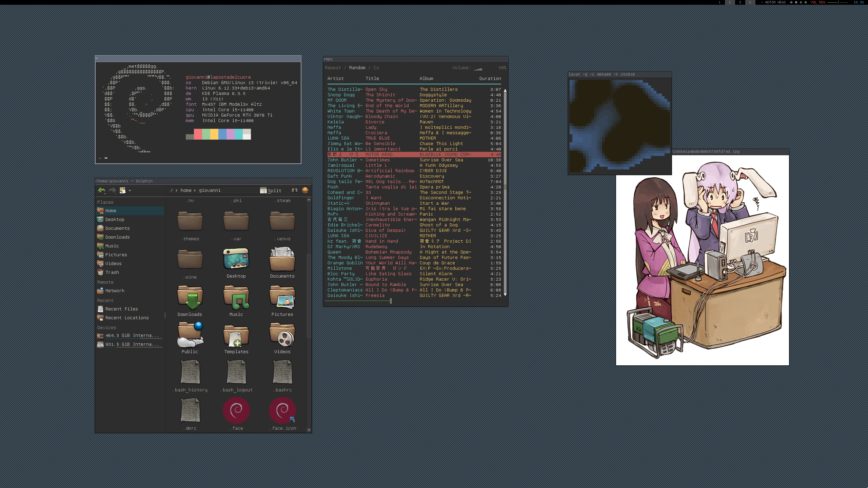Open the Downloads folder icon in file view

coord(190,298)
